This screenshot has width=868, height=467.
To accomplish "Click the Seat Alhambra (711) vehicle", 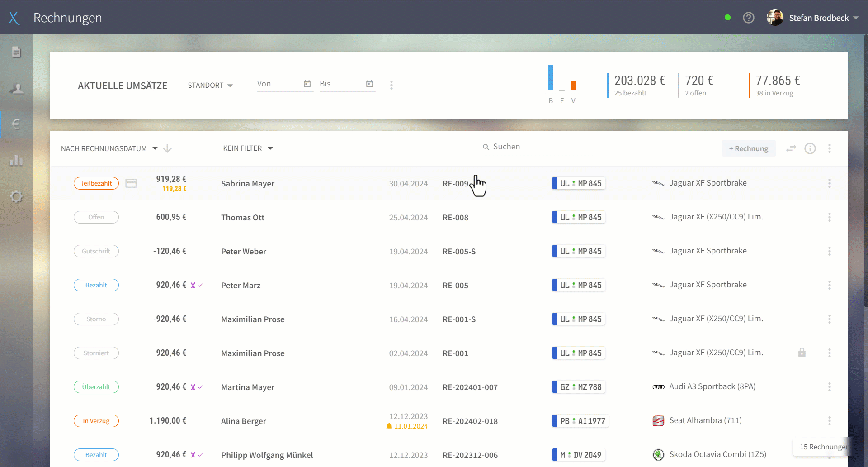I will pos(697,420).
